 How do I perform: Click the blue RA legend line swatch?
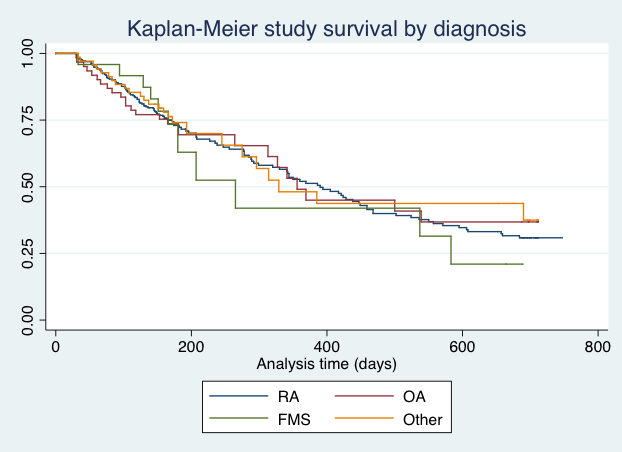click(238, 397)
